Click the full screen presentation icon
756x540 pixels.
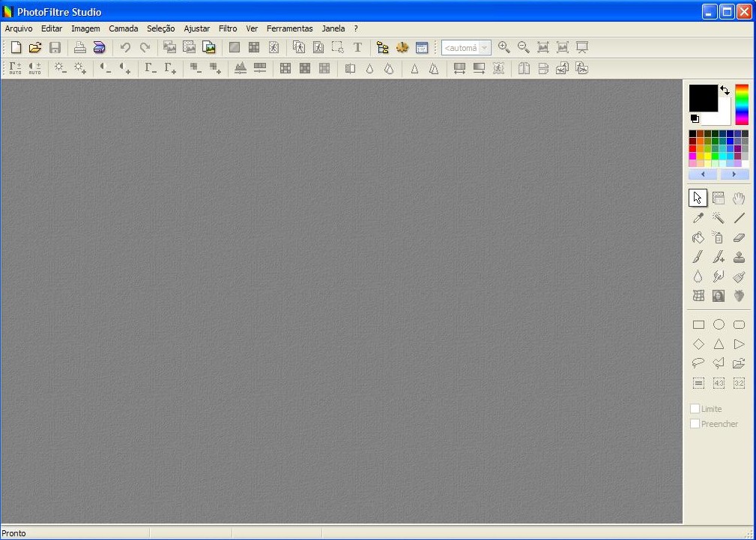point(582,47)
